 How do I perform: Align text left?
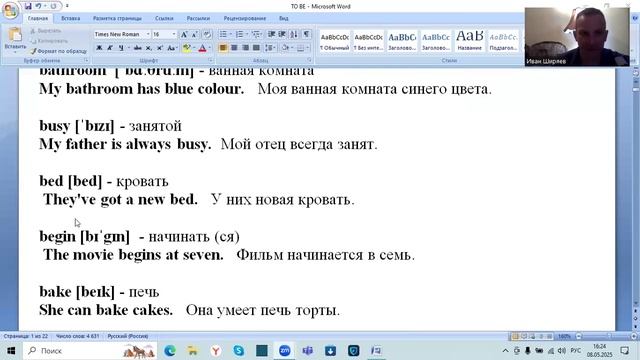click(223, 48)
